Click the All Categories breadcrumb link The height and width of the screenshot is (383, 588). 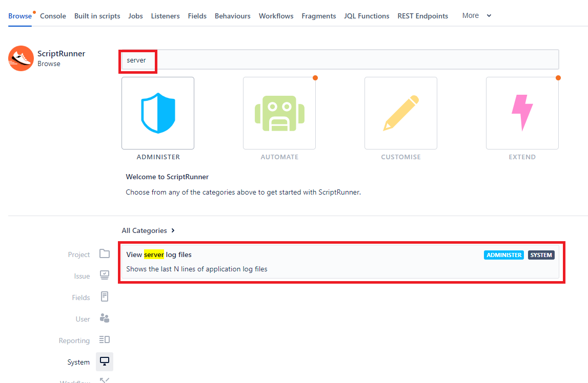pos(145,230)
